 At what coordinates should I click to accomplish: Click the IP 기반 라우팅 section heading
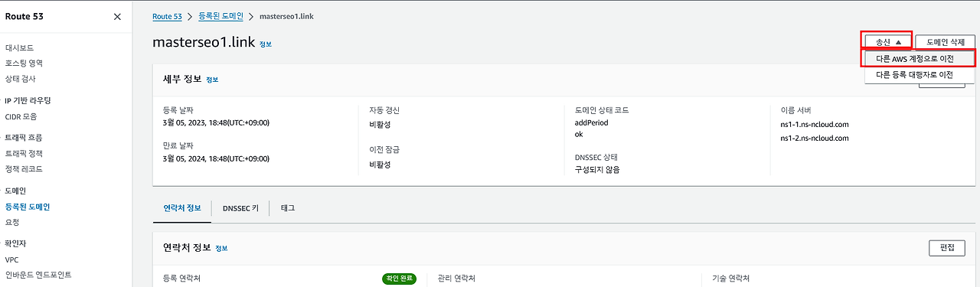tap(28, 100)
